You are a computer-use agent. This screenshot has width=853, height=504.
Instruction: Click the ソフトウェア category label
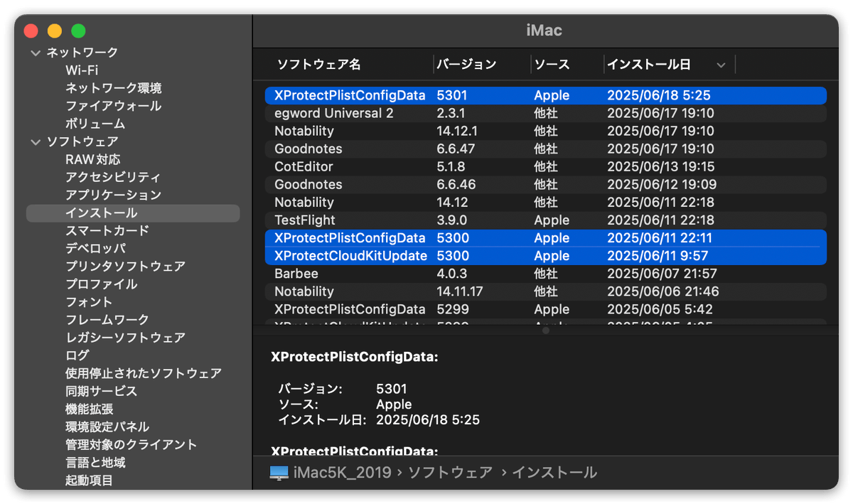[82, 141]
